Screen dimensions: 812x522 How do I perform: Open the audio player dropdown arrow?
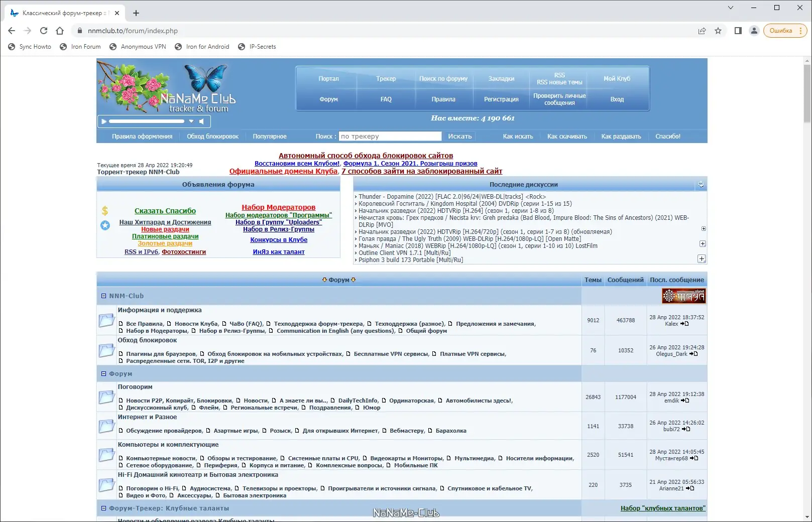tap(191, 121)
